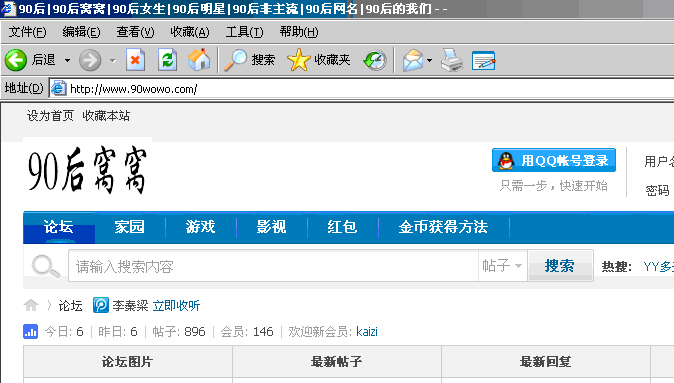Refresh the page with green arrows icon
The height and width of the screenshot is (383, 674).
(x=167, y=60)
